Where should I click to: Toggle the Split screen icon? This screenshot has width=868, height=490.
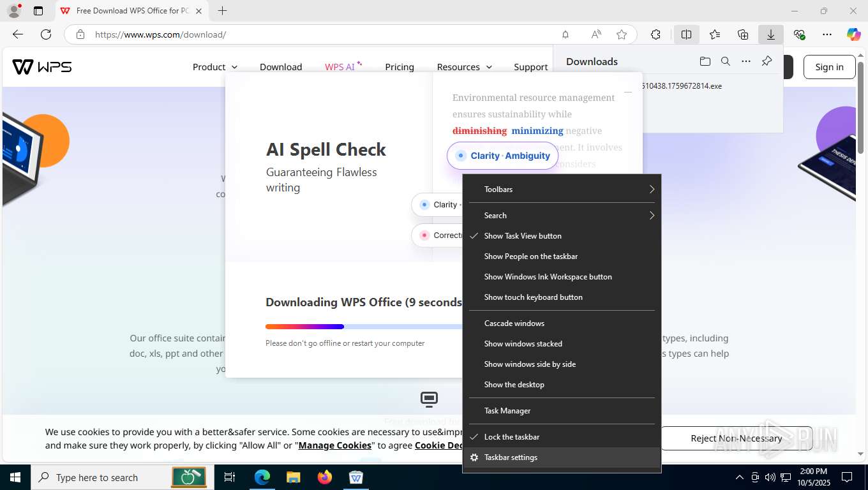click(687, 34)
